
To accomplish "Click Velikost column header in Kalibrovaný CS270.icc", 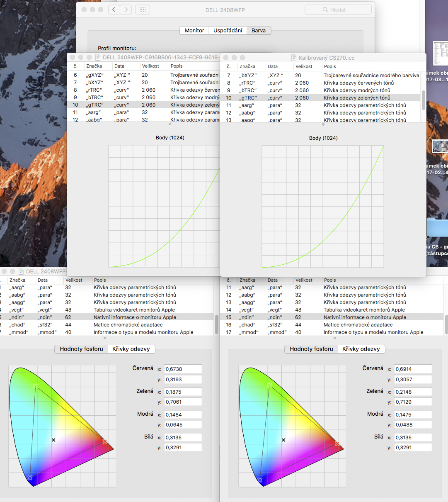I will pyautogui.click(x=304, y=66).
